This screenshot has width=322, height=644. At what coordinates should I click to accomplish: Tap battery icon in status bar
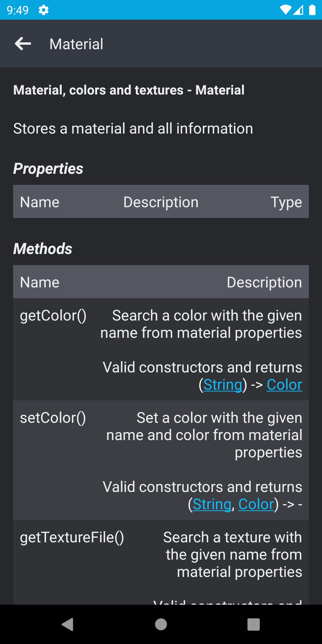coord(312,10)
